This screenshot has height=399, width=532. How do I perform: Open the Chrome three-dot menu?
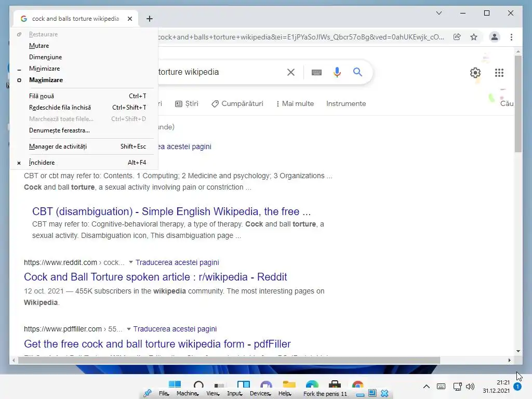511,37
